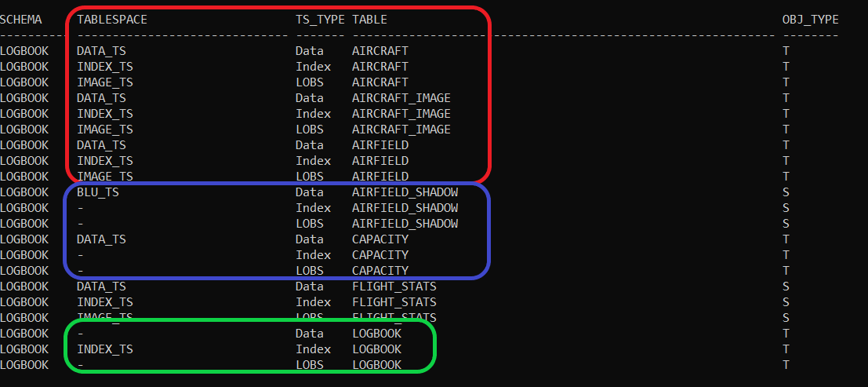
Task: Click the LOBS type in the CAPACITY row
Action: point(310,271)
